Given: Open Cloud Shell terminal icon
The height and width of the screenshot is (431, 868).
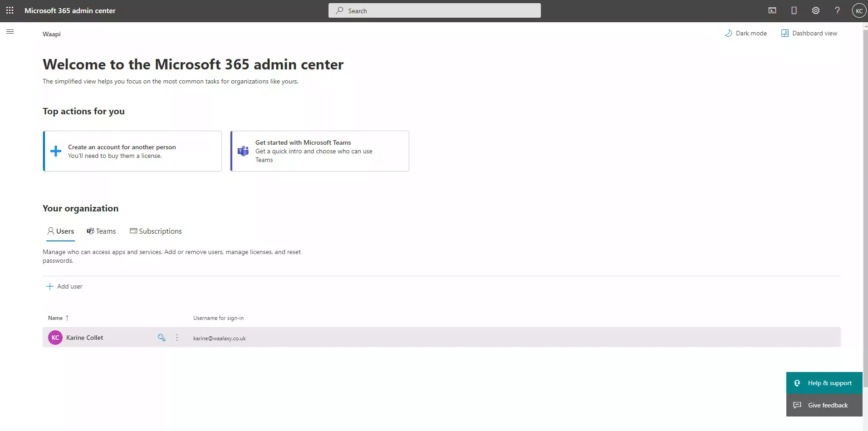Looking at the screenshot, I should point(772,10).
